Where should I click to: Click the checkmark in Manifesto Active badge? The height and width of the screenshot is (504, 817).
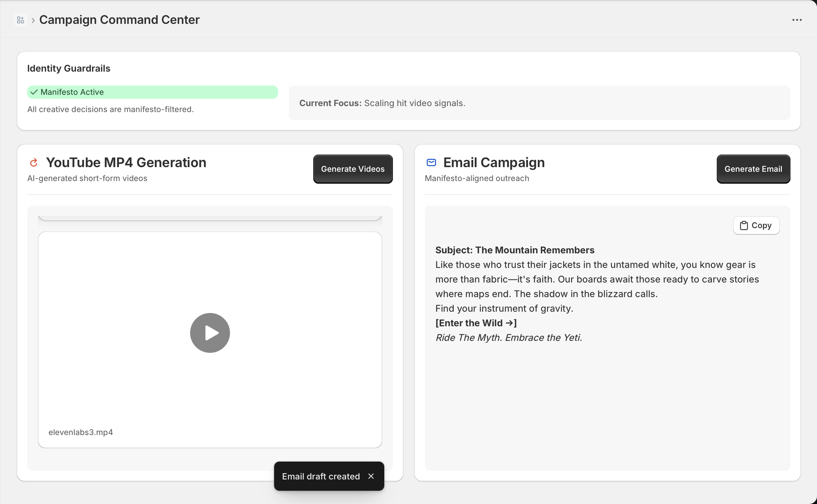(x=34, y=92)
